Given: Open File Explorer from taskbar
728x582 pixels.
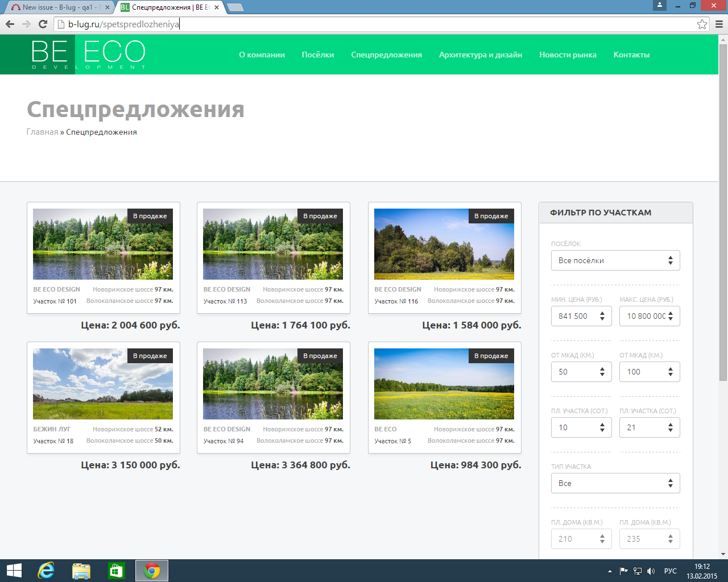Looking at the screenshot, I should 81,571.
